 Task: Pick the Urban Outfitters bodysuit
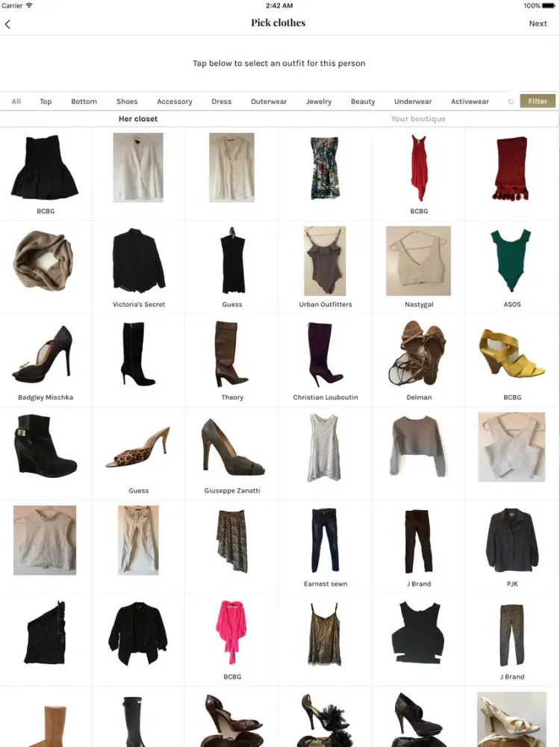[x=326, y=261]
